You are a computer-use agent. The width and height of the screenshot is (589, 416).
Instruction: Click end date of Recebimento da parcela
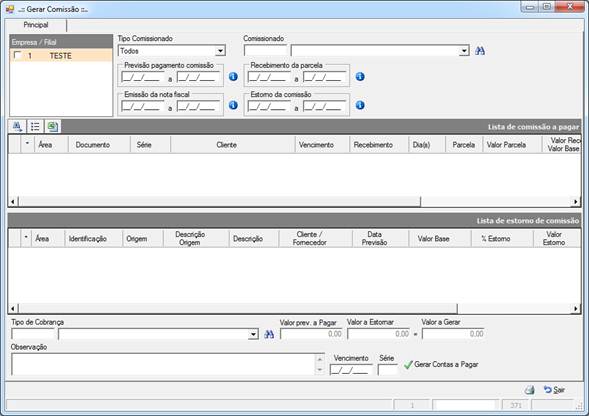tap(324, 77)
